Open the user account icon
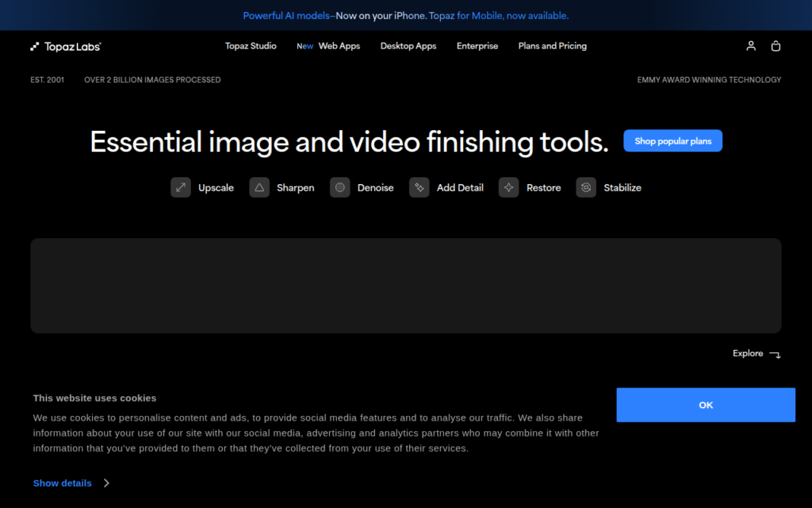The width and height of the screenshot is (812, 508). pos(751,46)
